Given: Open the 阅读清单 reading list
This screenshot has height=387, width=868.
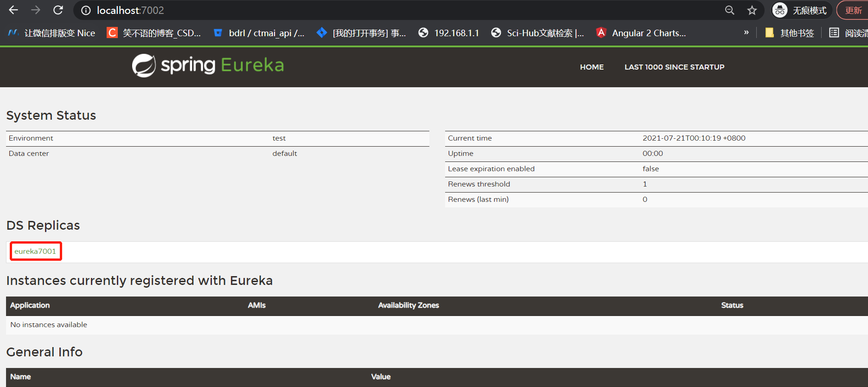Looking at the screenshot, I should [848, 33].
